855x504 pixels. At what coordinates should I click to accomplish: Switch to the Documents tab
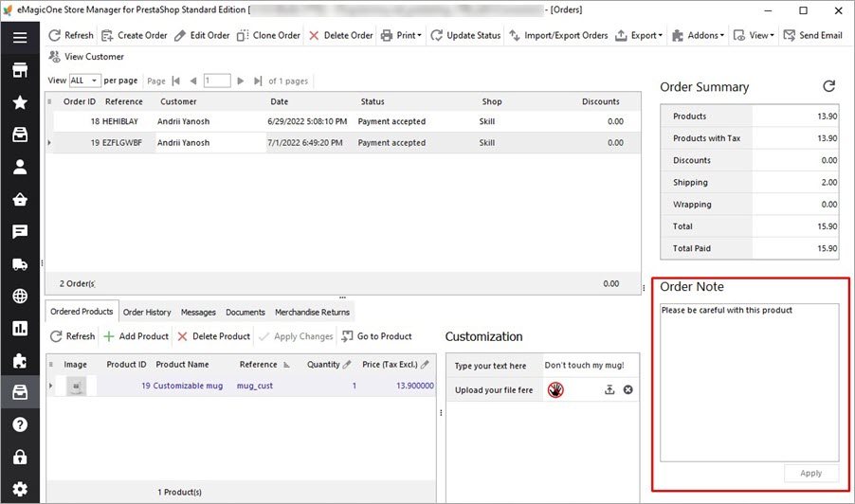246,313
